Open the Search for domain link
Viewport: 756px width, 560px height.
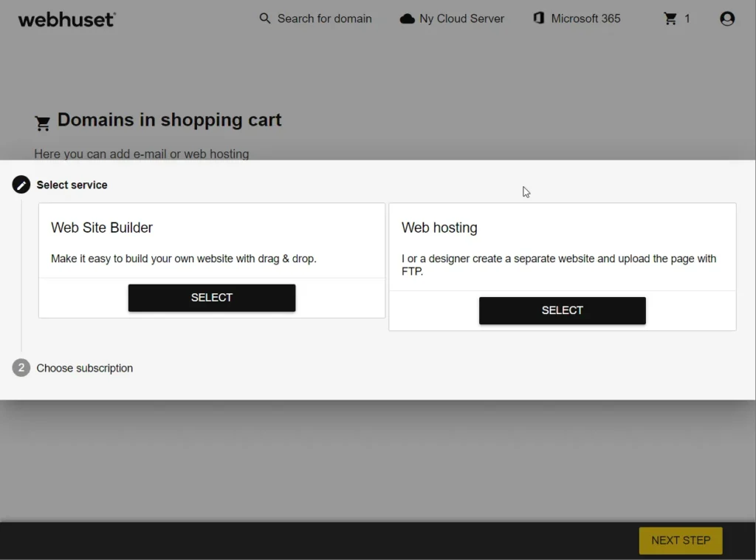(324, 18)
